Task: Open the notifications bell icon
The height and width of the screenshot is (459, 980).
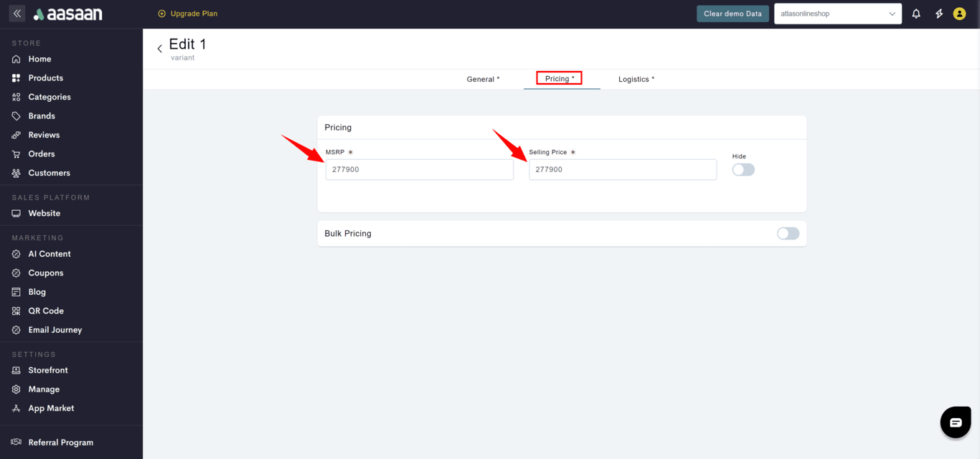Action: [916, 14]
